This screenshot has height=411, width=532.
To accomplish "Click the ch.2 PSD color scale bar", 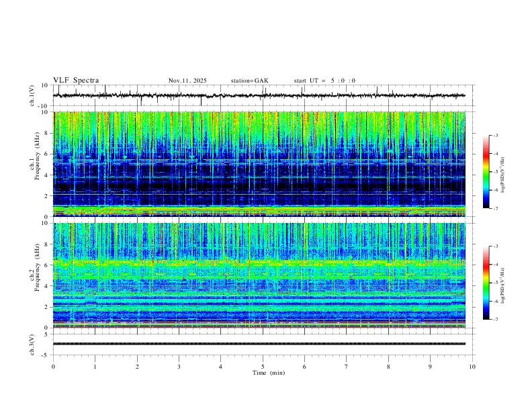I will (486, 283).
